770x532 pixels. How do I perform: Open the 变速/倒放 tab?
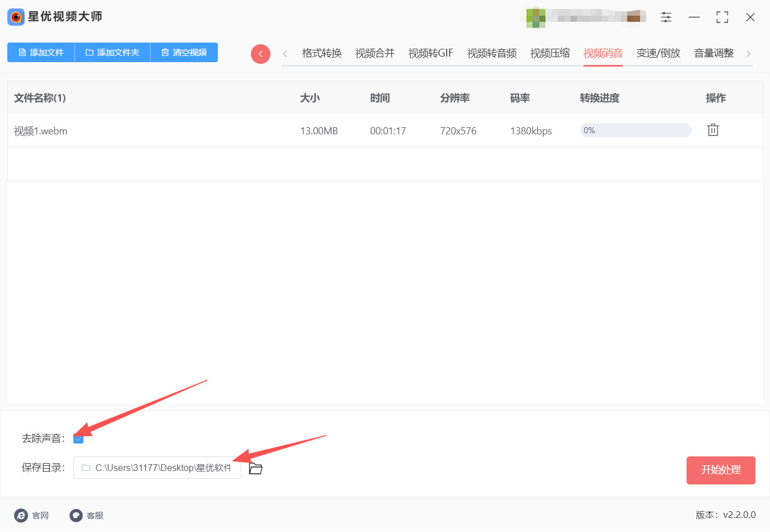coord(659,53)
